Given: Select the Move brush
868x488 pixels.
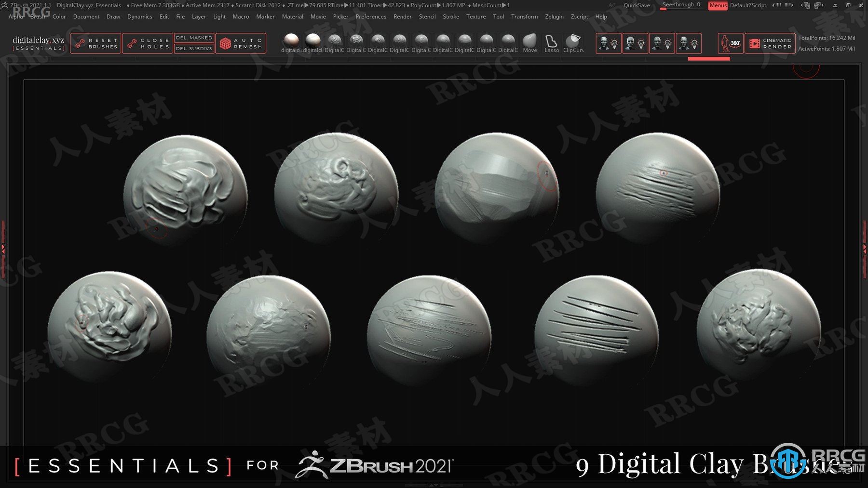Looking at the screenshot, I should coord(529,43).
